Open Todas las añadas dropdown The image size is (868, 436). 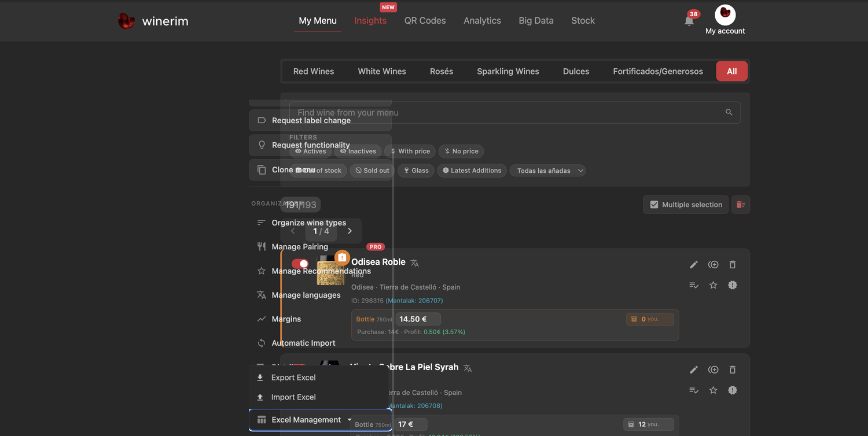[547, 171]
